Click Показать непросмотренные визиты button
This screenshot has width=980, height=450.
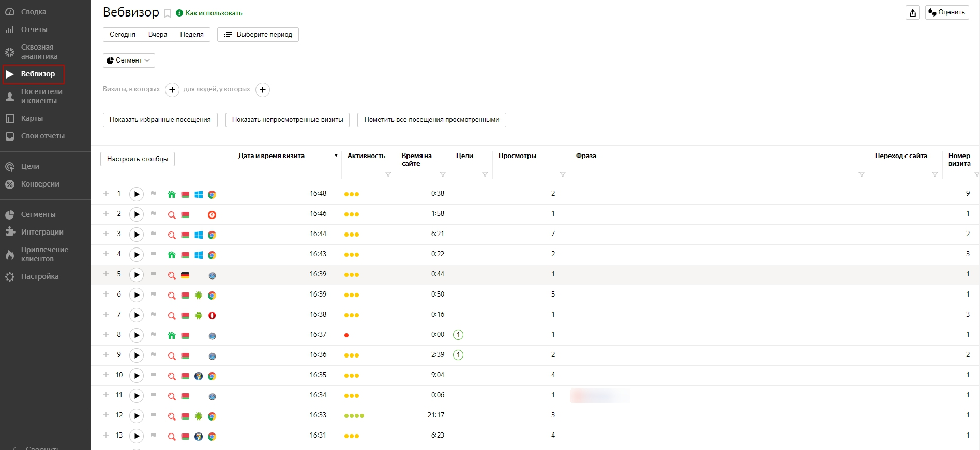[288, 120]
